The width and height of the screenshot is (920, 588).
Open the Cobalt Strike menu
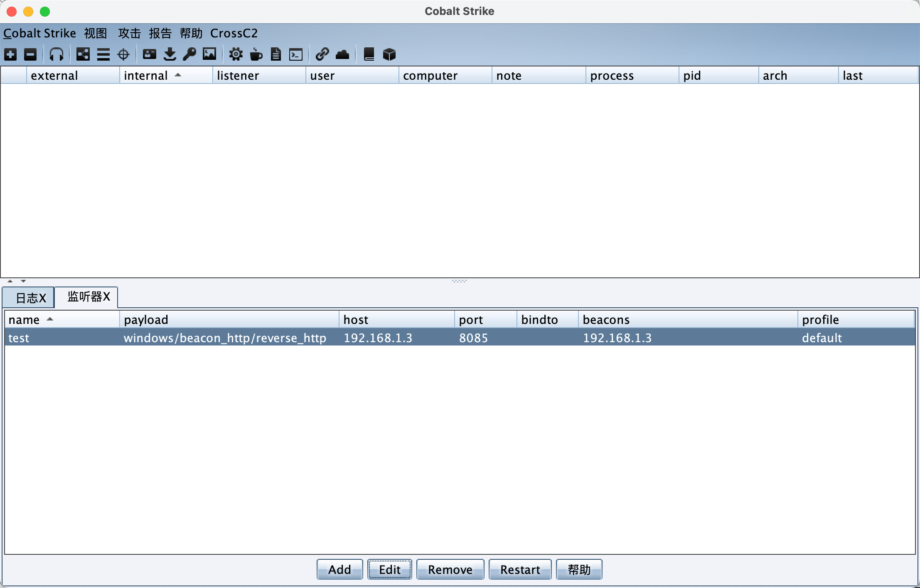(40, 33)
